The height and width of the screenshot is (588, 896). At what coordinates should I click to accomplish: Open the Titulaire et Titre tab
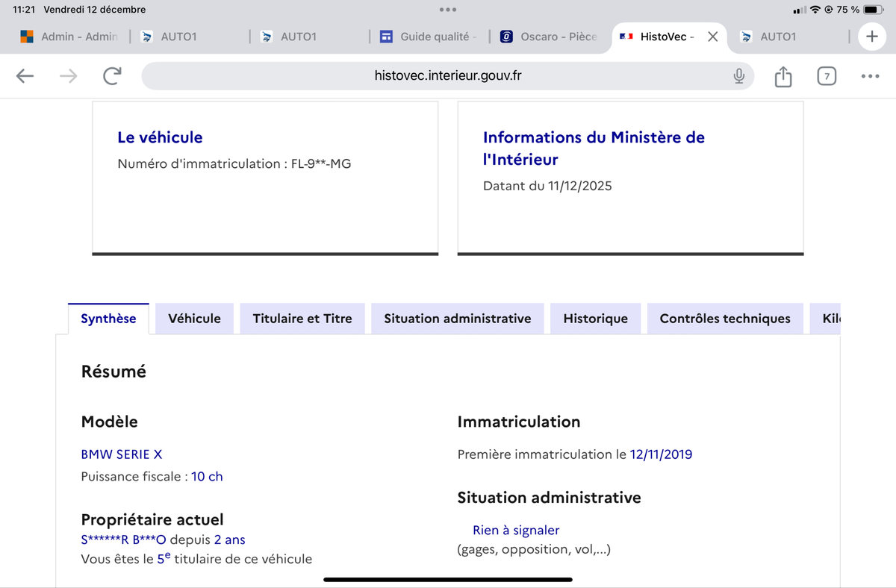tap(302, 319)
